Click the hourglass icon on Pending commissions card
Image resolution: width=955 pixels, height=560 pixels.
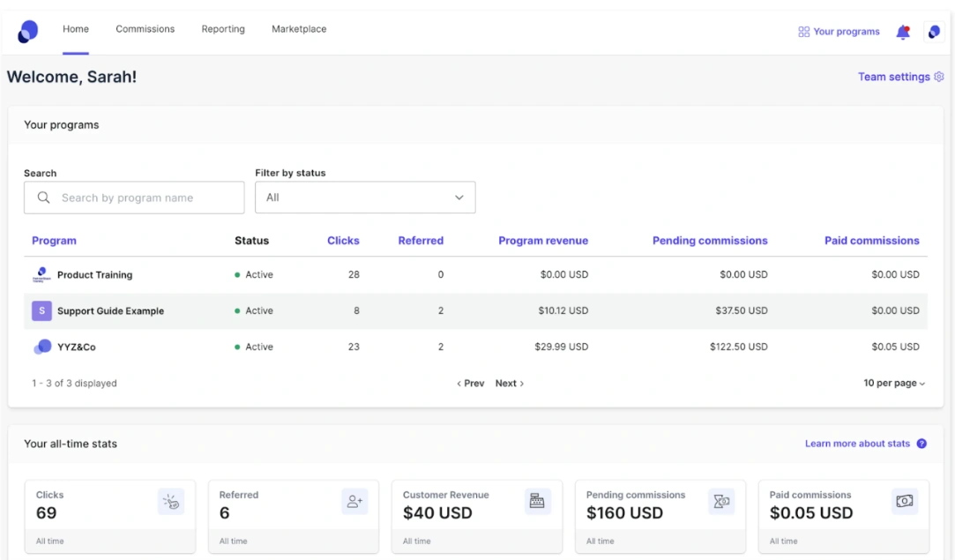pos(722,501)
